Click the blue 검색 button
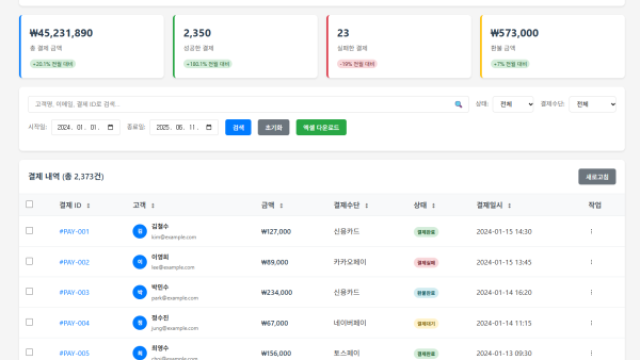 tap(238, 127)
